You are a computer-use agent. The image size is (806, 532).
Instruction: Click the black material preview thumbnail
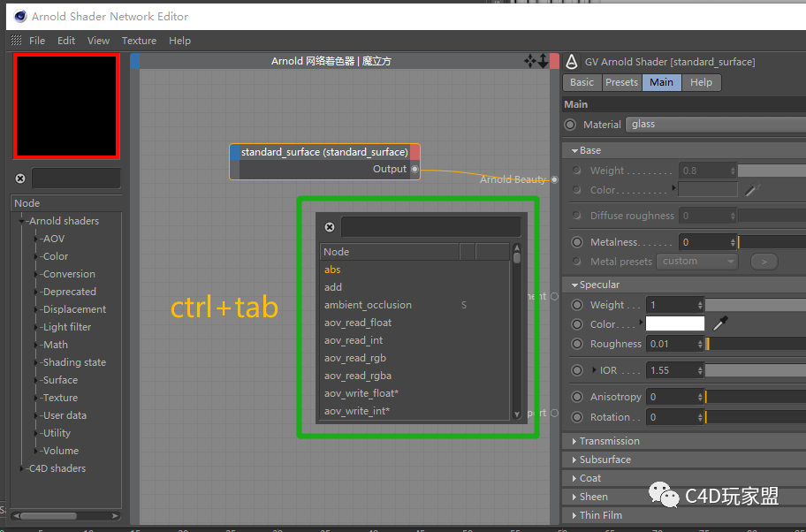coord(66,106)
